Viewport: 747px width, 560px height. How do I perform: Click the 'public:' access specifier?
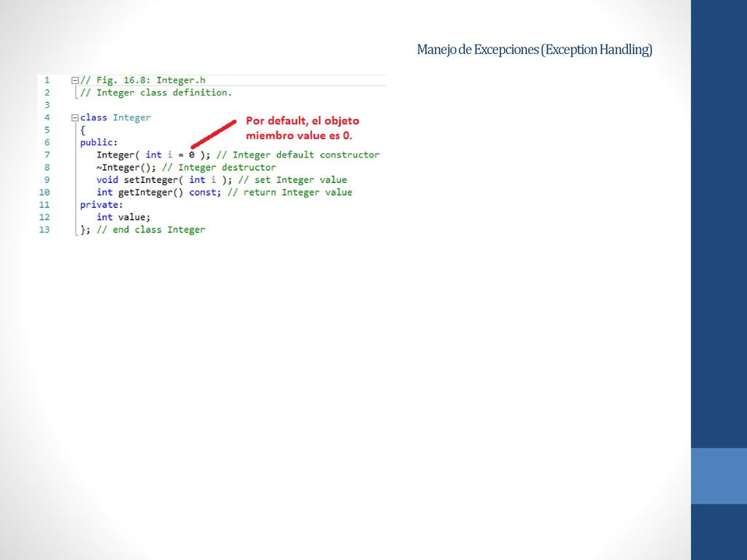coord(98,142)
